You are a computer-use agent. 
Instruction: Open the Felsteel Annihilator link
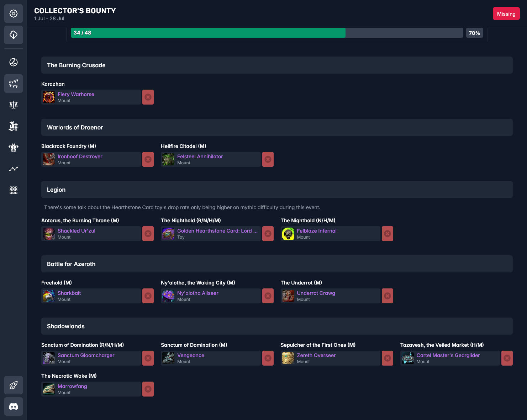click(200, 156)
